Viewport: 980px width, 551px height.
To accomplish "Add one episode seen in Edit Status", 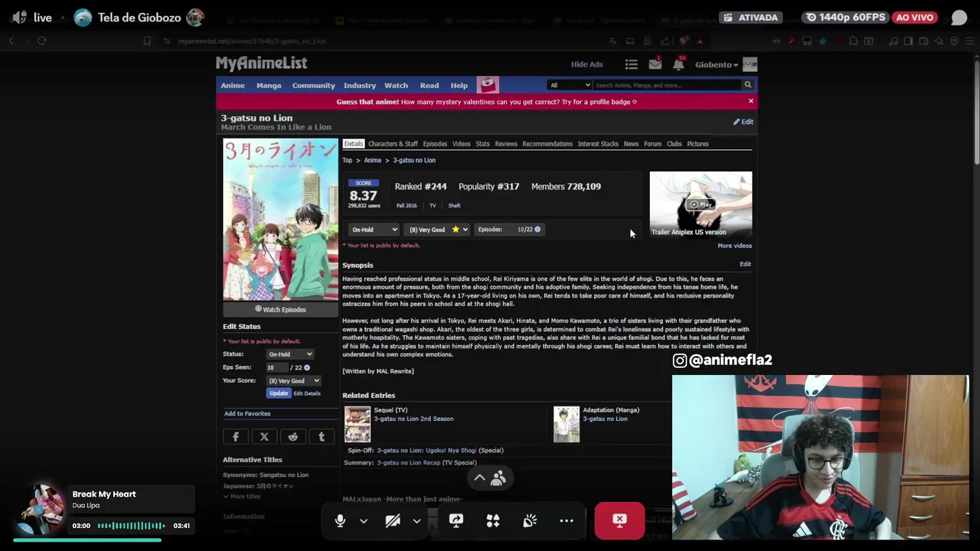I will 307,367.
